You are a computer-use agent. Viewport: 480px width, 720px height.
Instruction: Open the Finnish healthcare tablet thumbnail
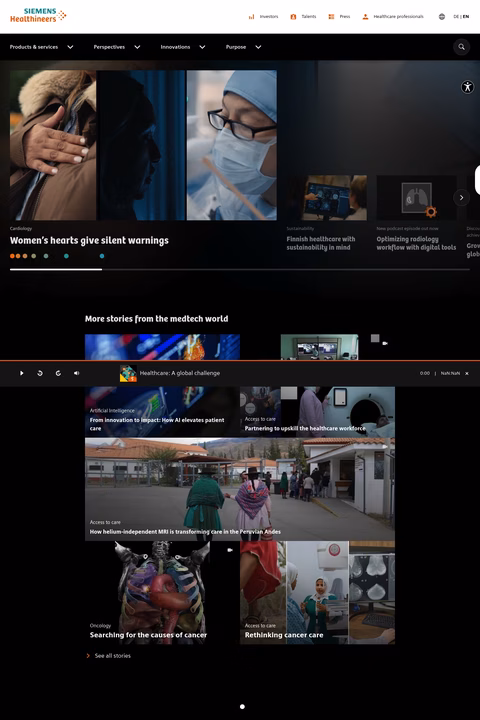click(x=327, y=198)
